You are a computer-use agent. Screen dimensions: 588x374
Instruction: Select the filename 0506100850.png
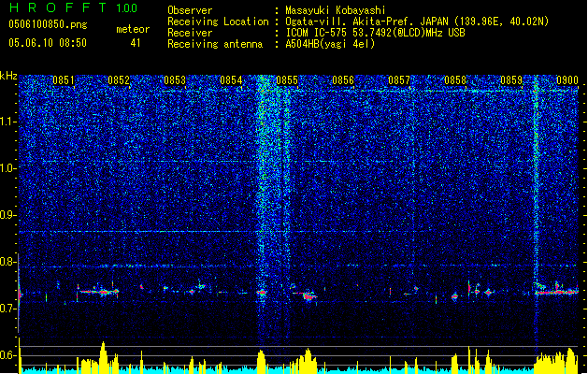[x=48, y=24]
